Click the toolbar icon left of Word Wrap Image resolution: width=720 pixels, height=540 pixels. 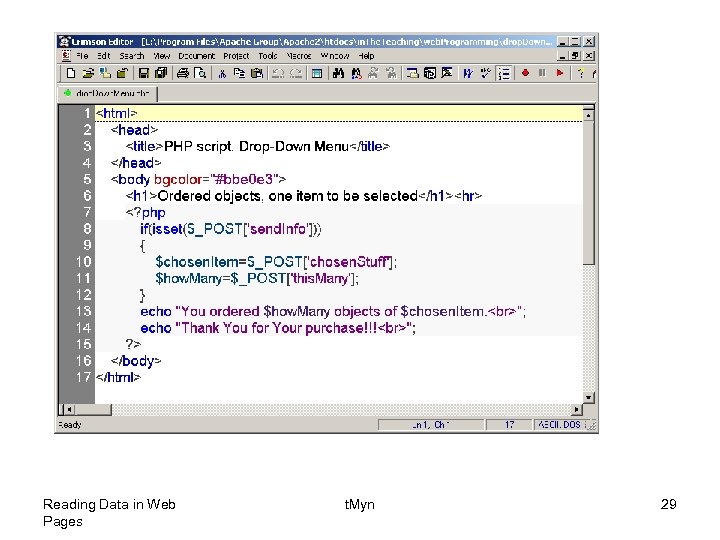(x=447, y=73)
